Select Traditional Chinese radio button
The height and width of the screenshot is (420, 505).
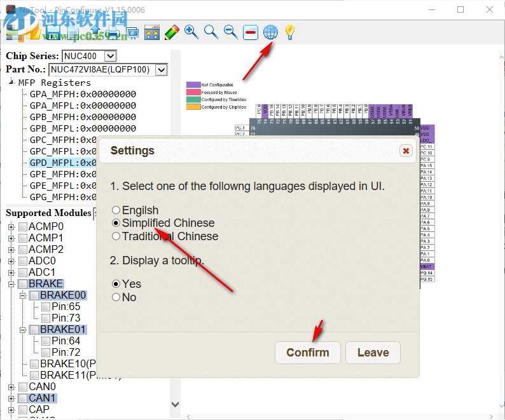click(116, 236)
